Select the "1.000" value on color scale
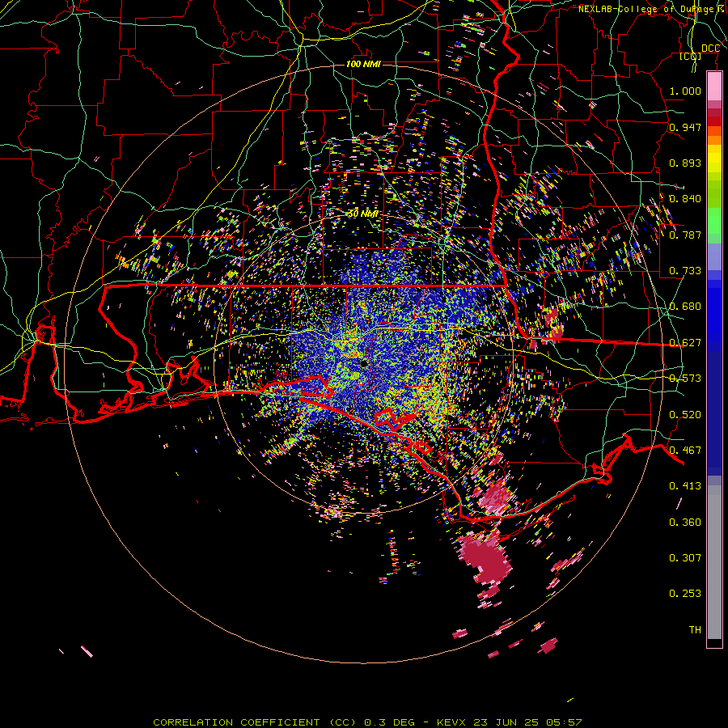The width and height of the screenshot is (728, 728). coord(685,91)
